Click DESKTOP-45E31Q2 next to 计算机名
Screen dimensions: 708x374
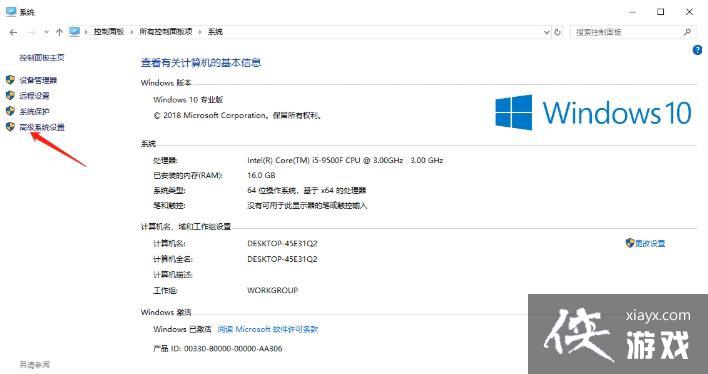[x=282, y=243]
